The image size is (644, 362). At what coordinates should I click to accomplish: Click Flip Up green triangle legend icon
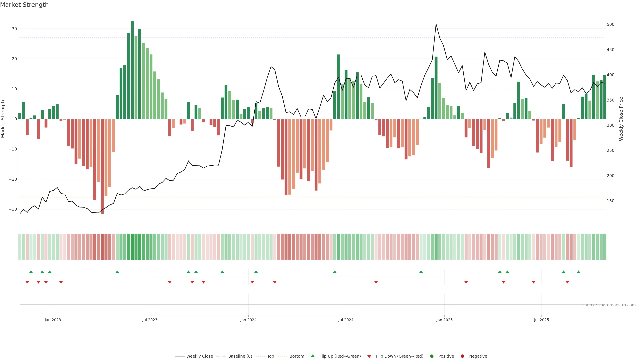[312, 356]
